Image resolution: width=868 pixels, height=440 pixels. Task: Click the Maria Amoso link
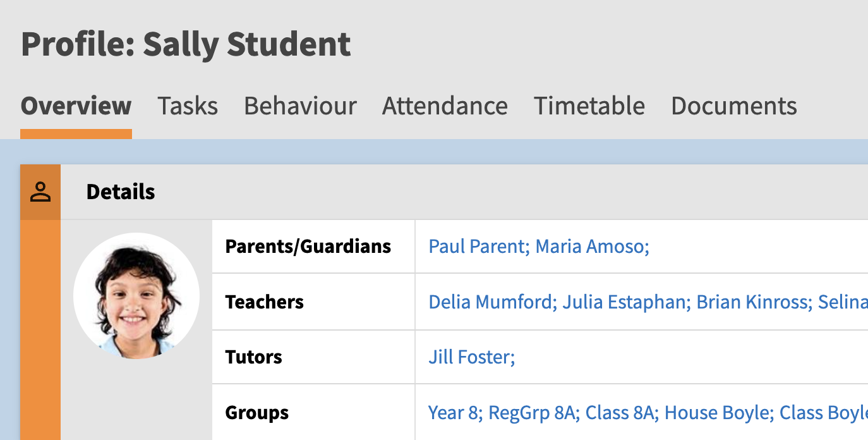coord(591,246)
